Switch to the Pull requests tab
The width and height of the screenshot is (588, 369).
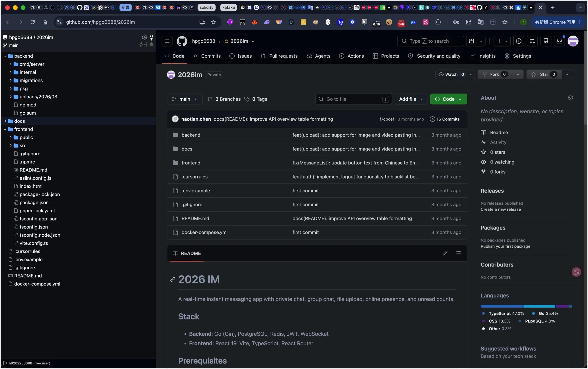click(x=279, y=56)
